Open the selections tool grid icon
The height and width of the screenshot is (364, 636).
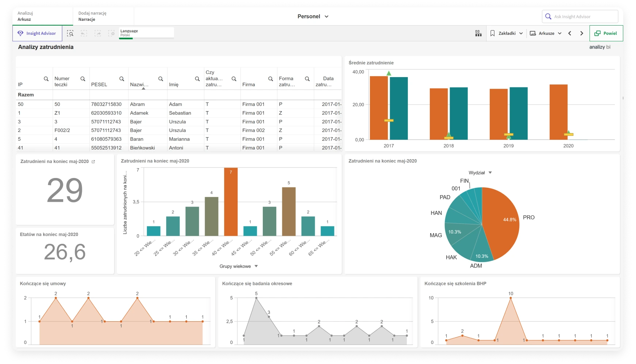click(x=478, y=33)
